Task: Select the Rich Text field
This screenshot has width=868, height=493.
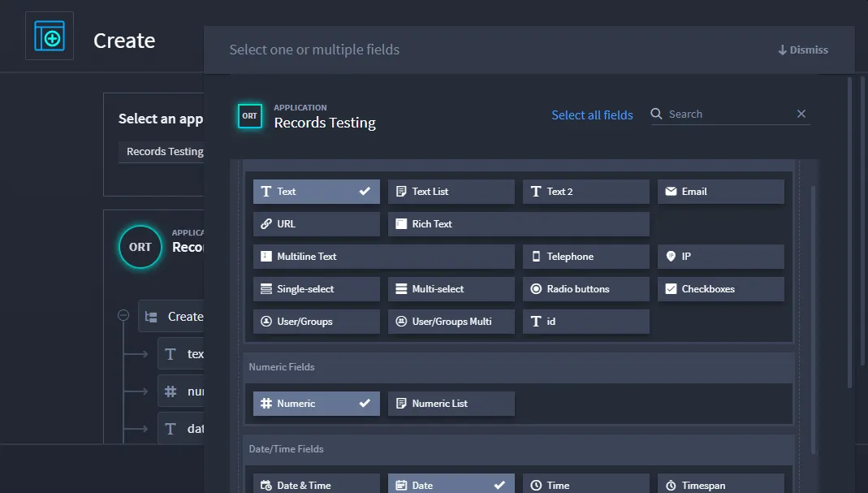Action: pyautogui.click(x=519, y=224)
